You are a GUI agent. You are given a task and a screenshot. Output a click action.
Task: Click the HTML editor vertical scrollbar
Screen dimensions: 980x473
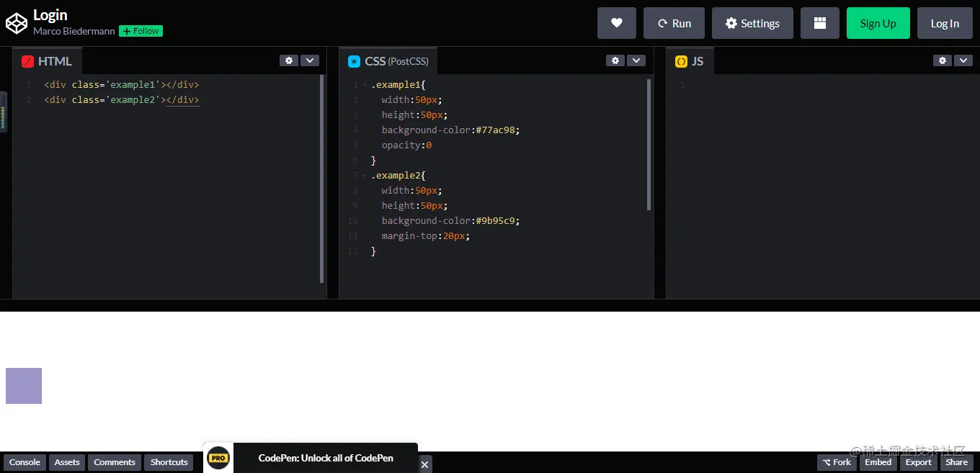[321, 179]
